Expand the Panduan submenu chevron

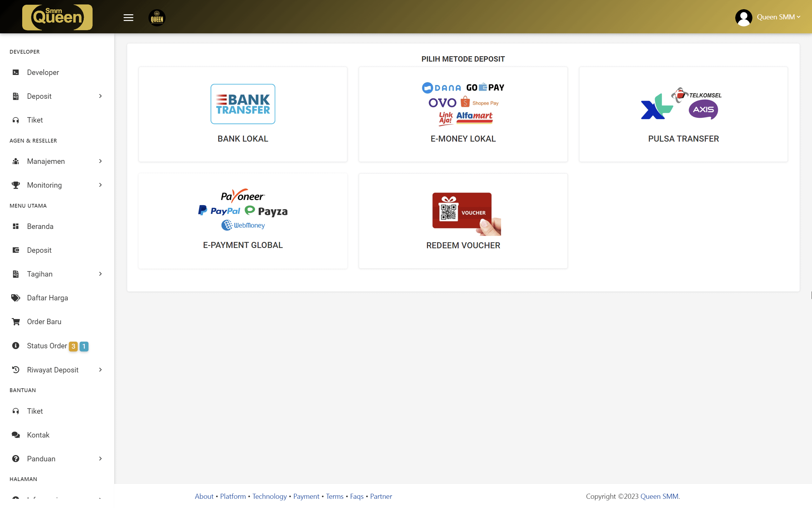100,459
